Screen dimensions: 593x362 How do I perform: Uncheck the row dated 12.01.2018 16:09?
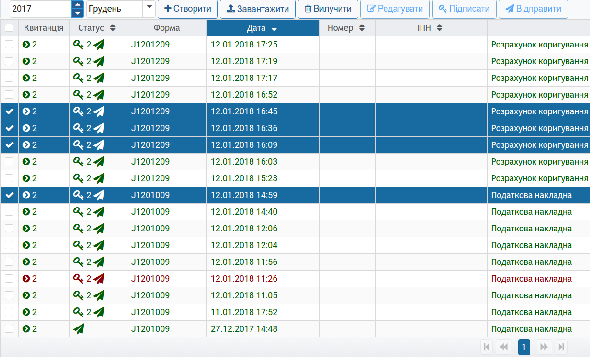9,144
